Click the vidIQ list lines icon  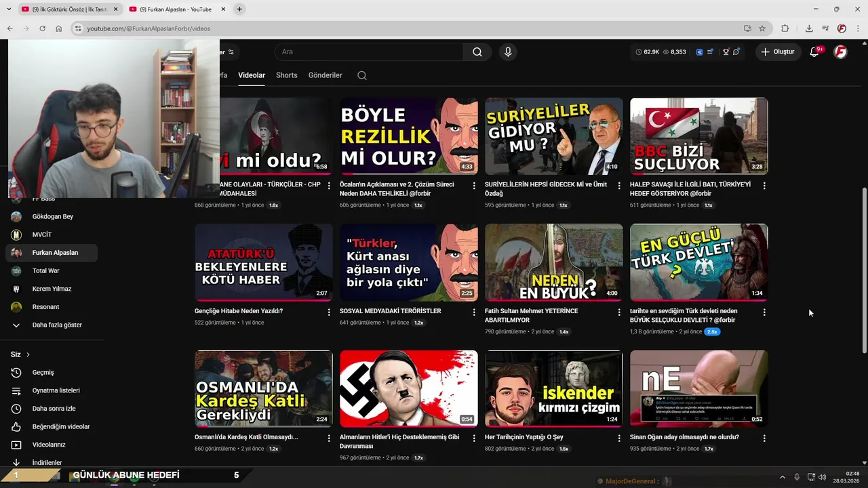tap(710, 52)
